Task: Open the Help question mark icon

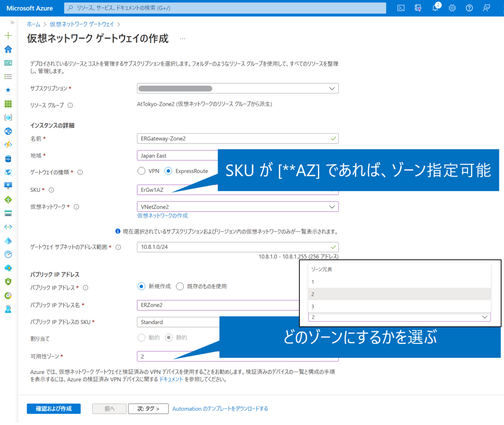Action: coord(469,8)
